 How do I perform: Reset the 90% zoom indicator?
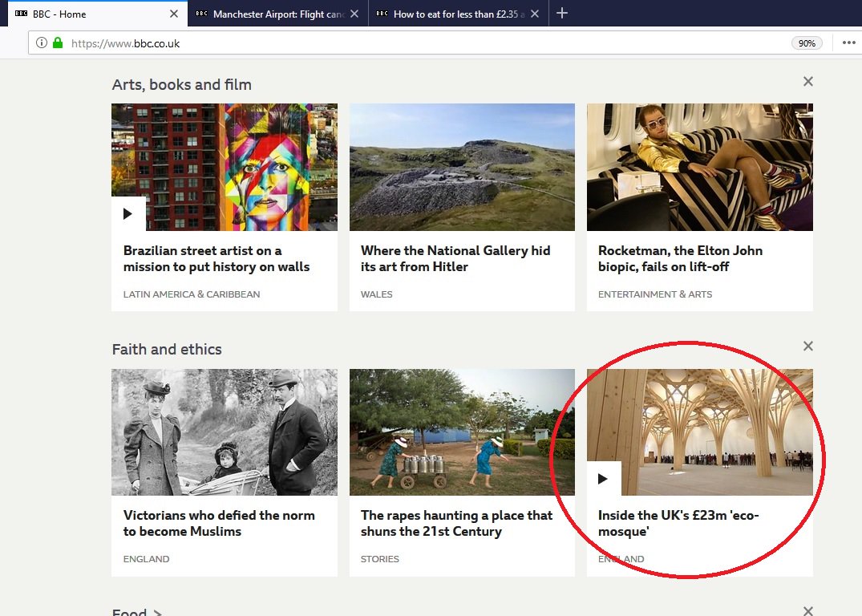[807, 43]
